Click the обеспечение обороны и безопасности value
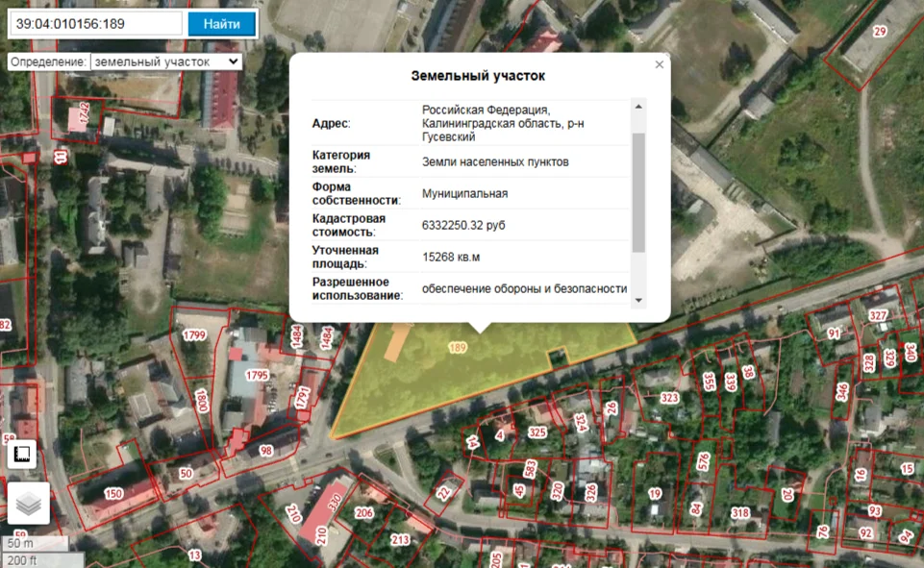924x568 pixels. [524, 288]
